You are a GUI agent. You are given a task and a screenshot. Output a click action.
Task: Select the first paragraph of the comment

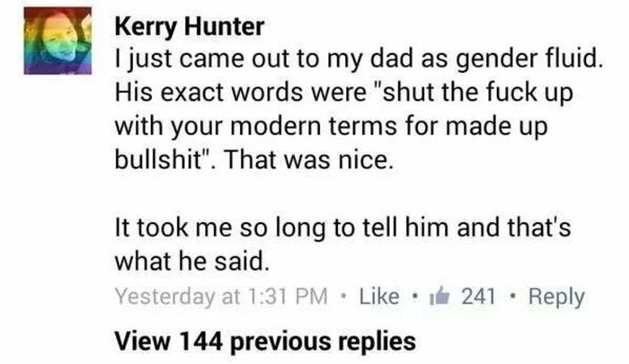tap(359, 109)
